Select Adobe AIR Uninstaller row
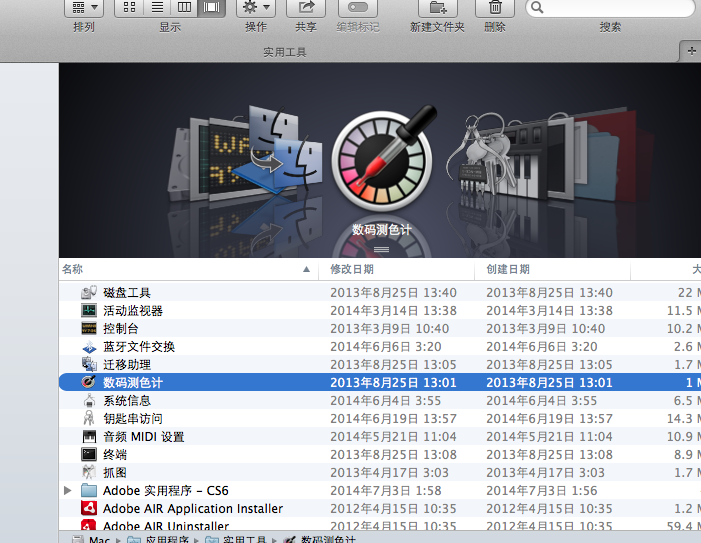The height and width of the screenshot is (543, 701). [x=380, y=526]
